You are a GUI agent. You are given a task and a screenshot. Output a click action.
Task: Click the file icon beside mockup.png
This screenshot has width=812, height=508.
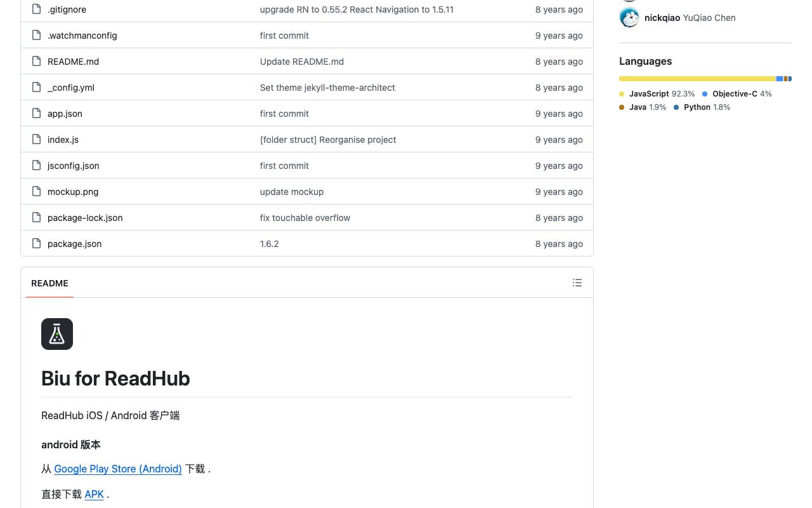[37, 192]
